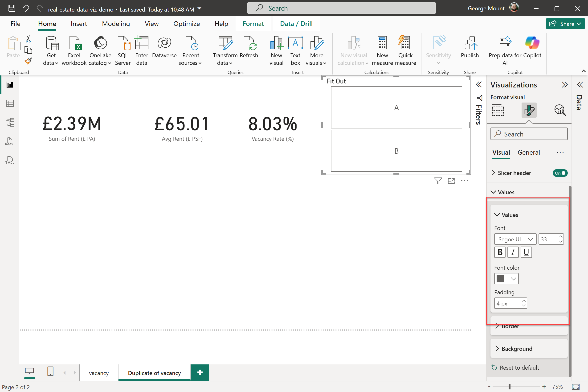Select slicer option A
This screenshot has width=588, height=392.
pyautogui.click(x=396, y=107)
